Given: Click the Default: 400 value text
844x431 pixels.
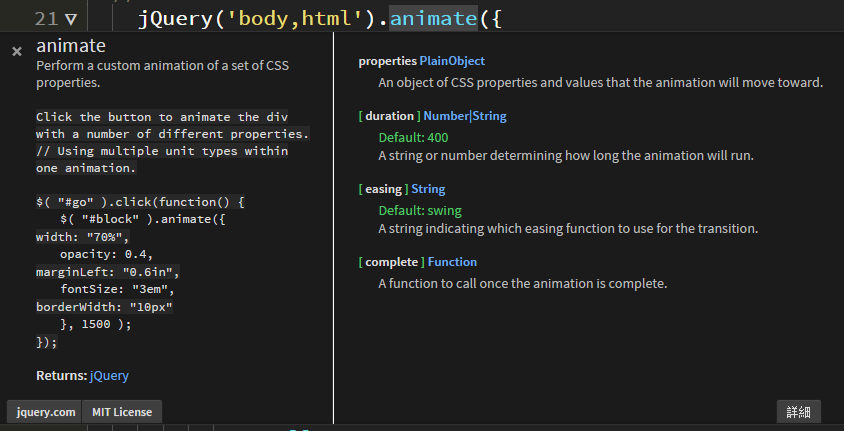Looking at the screenshot, I should pyautogui.click(x=413, y=137).
